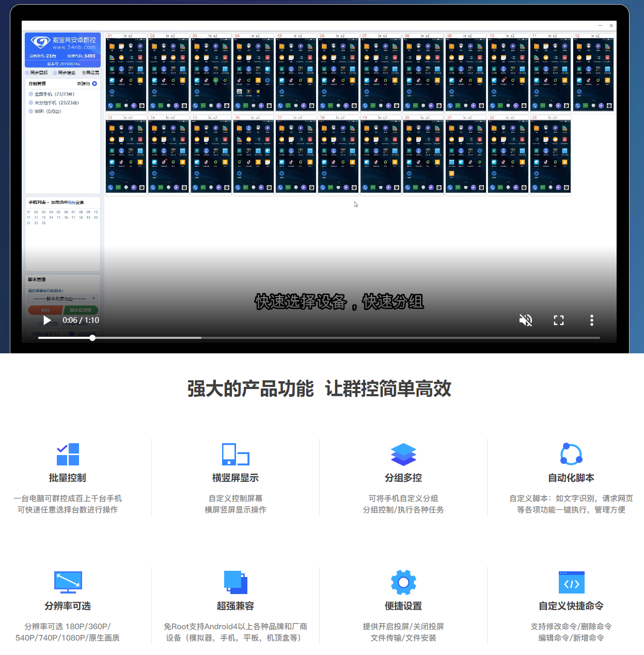This screenshot has width=644, height=655.
Task: Click the 分组管理 panel header
Action: click(37, 83)
